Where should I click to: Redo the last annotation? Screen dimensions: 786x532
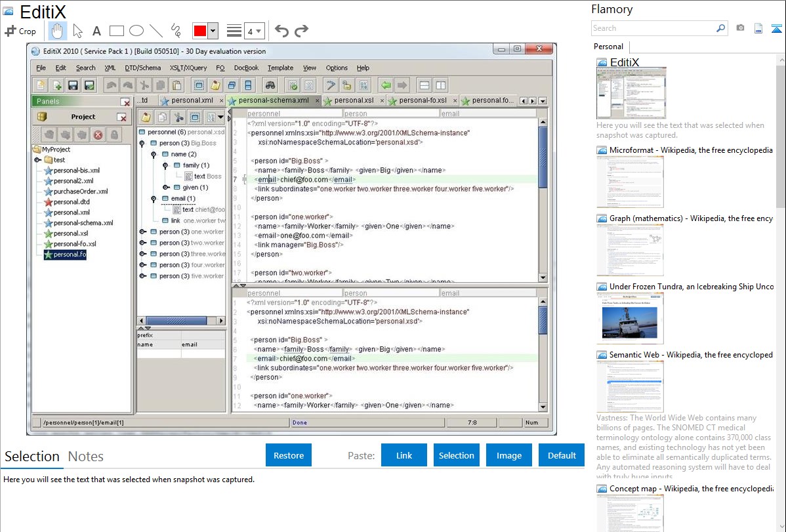301,31
